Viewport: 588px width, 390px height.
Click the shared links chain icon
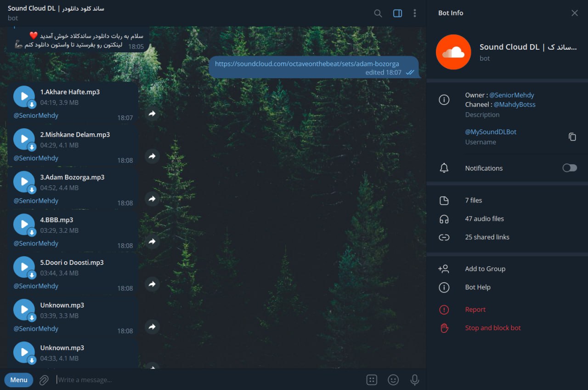tap(444, 237)
